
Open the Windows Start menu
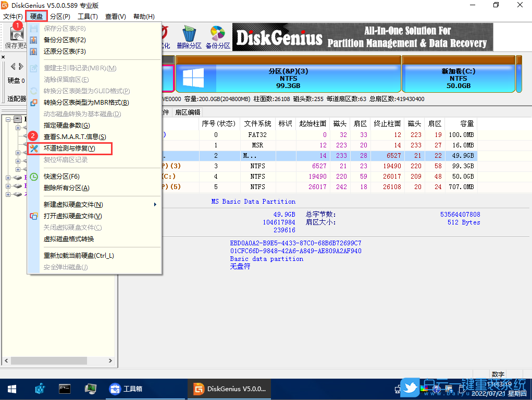pyautogui.click(x=11, y=389)
